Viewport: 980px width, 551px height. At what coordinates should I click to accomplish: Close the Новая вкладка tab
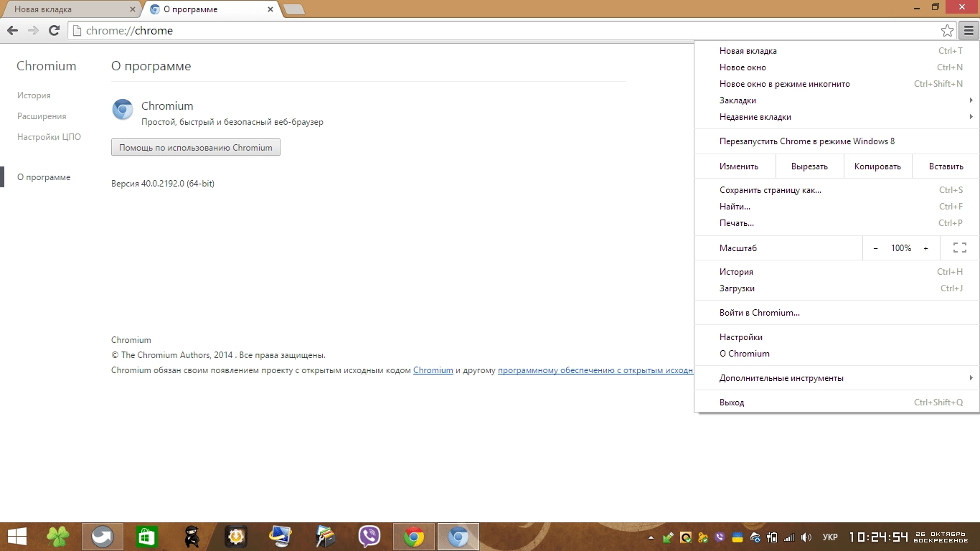133,9
